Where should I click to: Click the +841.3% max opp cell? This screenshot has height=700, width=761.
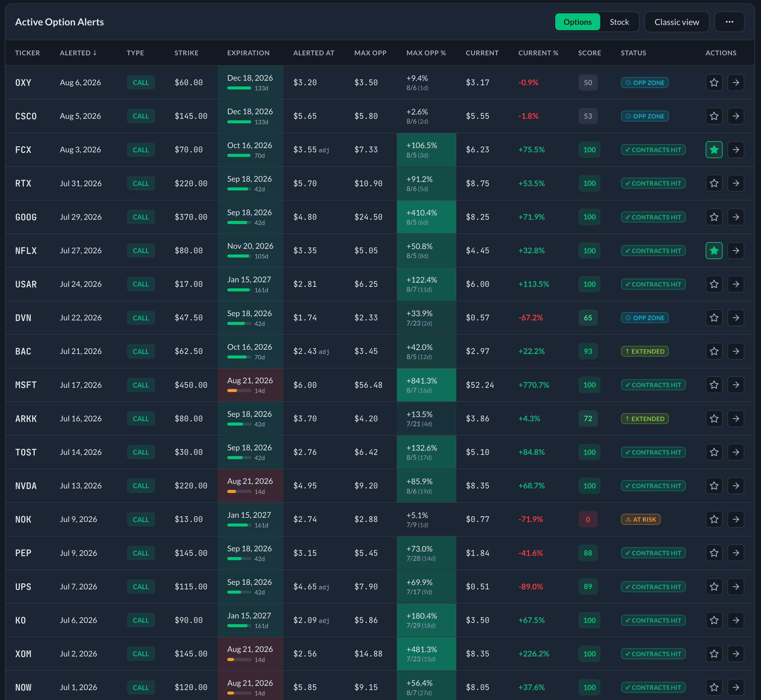[x=426, y=385]
